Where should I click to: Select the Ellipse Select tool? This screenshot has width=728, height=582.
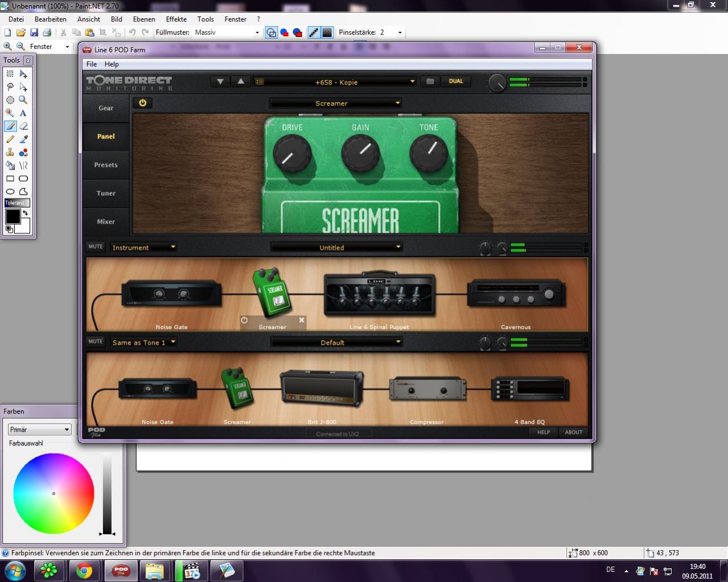click(x=10, y=100)
